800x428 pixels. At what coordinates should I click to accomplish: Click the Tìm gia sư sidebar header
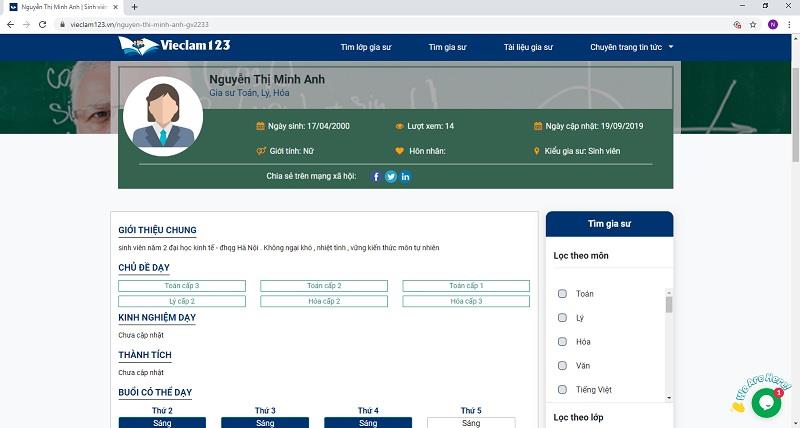point(610,224)
